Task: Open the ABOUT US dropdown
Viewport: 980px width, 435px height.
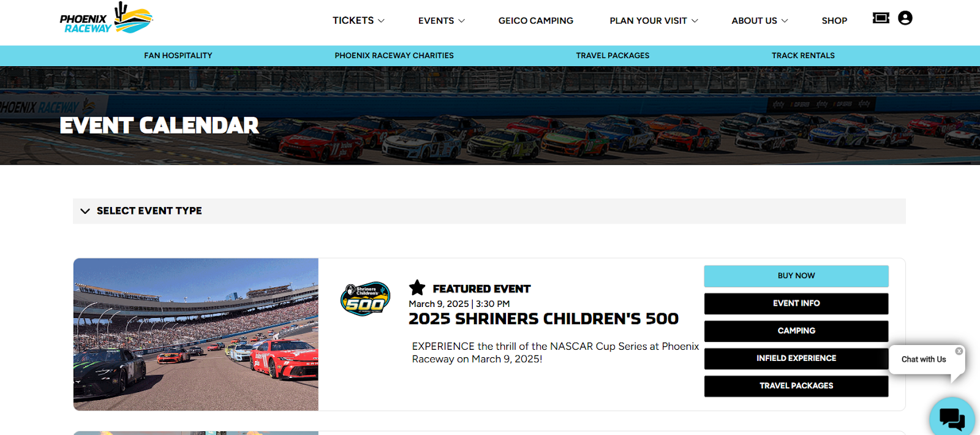Action: pyautogui.click(x=759, y=20)
